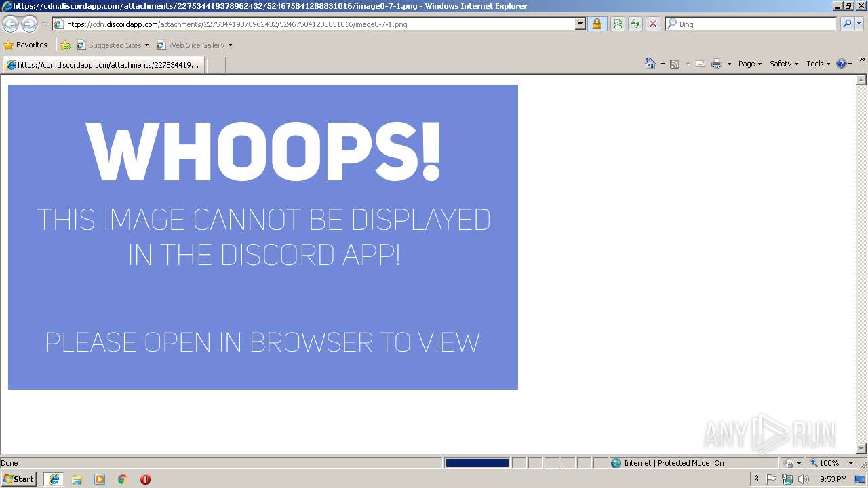Expand the command bar overflow chevron
This screenshot has width=868, height=488.
862,60
